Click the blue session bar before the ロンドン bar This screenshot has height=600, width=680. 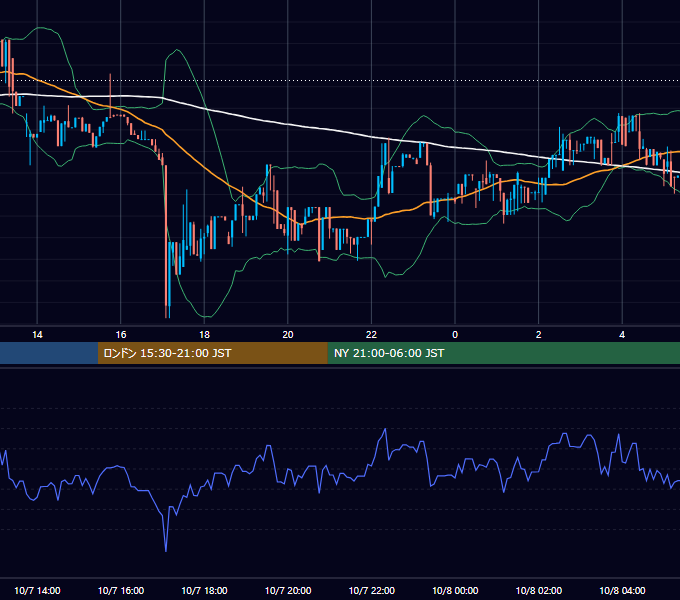tap(49, 353)
